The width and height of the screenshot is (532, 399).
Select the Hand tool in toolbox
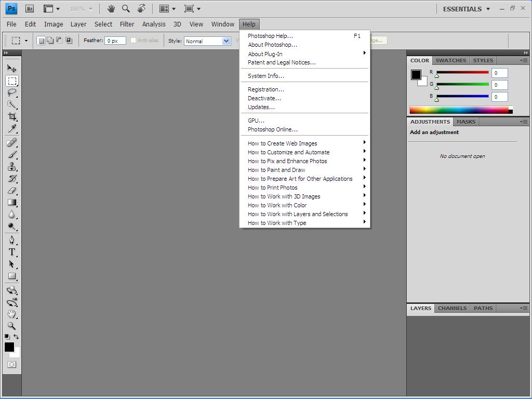(12, 314)
